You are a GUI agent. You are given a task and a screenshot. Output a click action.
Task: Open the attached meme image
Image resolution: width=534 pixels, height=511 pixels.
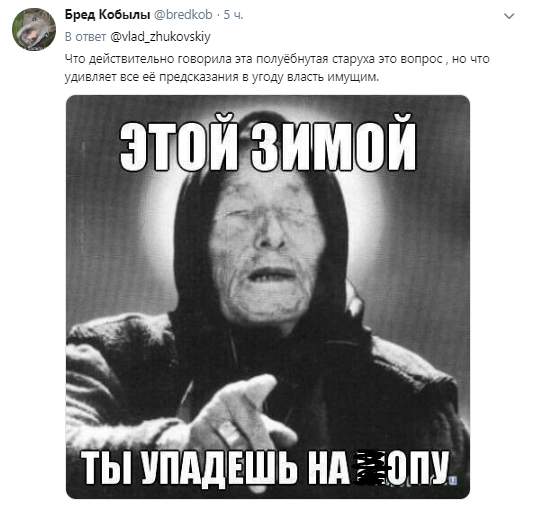(x=268, y=297)
